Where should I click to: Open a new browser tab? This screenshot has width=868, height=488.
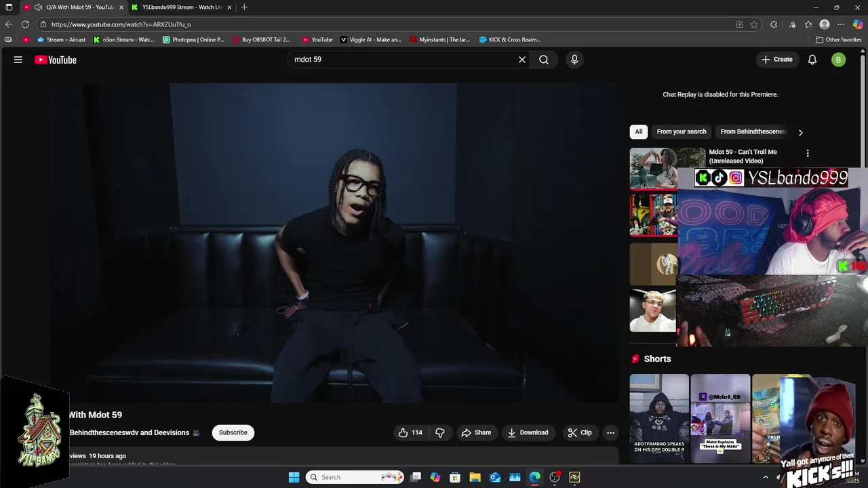244,7
